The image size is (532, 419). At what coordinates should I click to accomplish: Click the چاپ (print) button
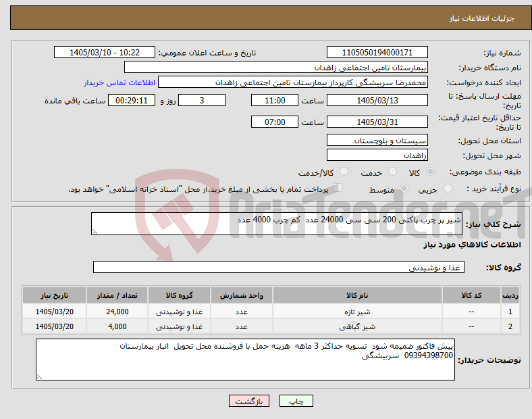[296, 401]
